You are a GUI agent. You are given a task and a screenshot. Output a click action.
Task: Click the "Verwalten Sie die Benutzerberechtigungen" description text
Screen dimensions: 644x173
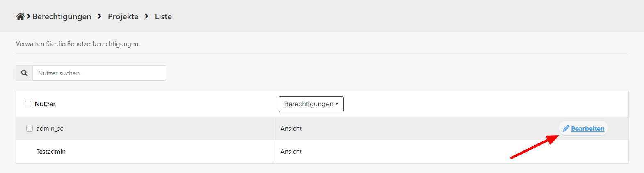click(78, 43)
